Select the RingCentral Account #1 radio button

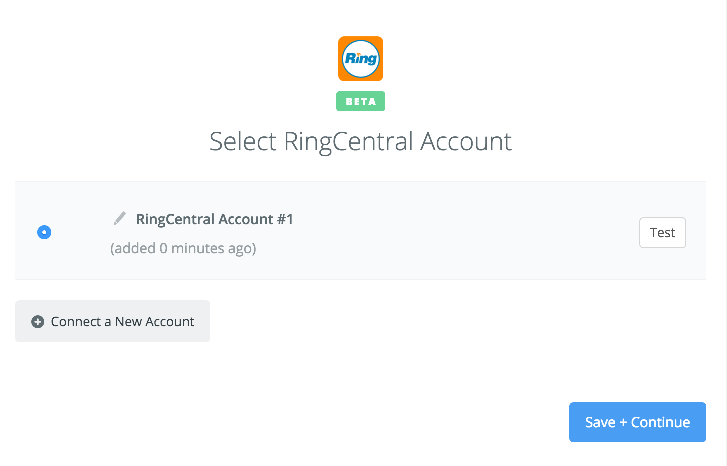[44, 232]
